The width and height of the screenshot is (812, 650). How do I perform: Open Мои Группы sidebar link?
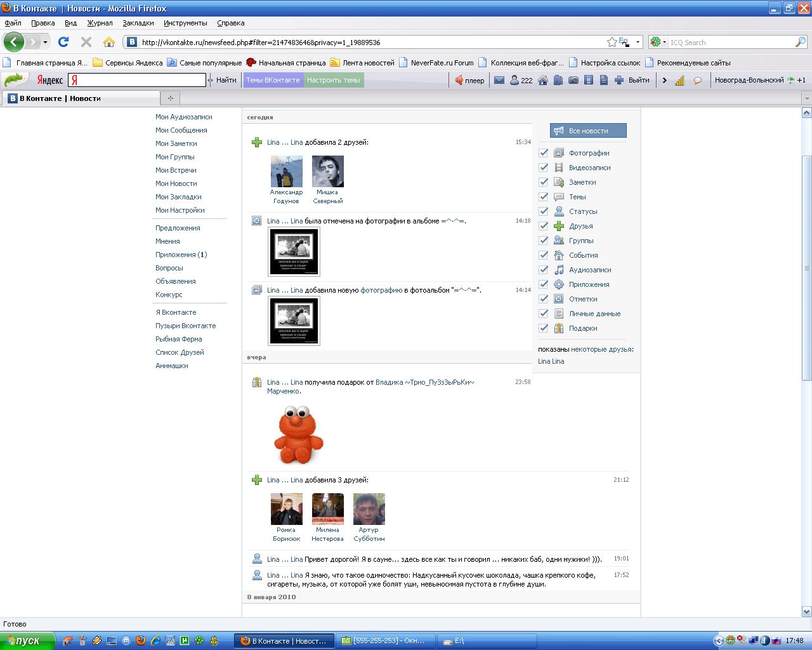pyautogui.click(x=175, y=157)
